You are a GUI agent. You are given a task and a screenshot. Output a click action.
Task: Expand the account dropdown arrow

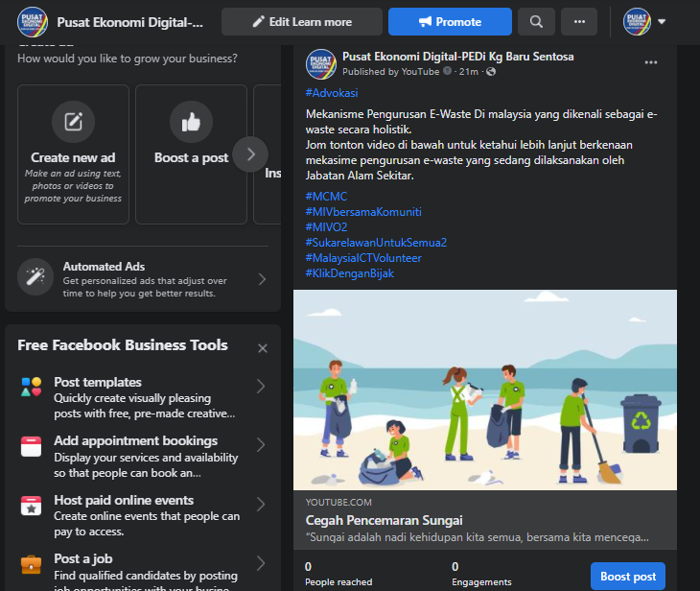(x=662, y=21)
